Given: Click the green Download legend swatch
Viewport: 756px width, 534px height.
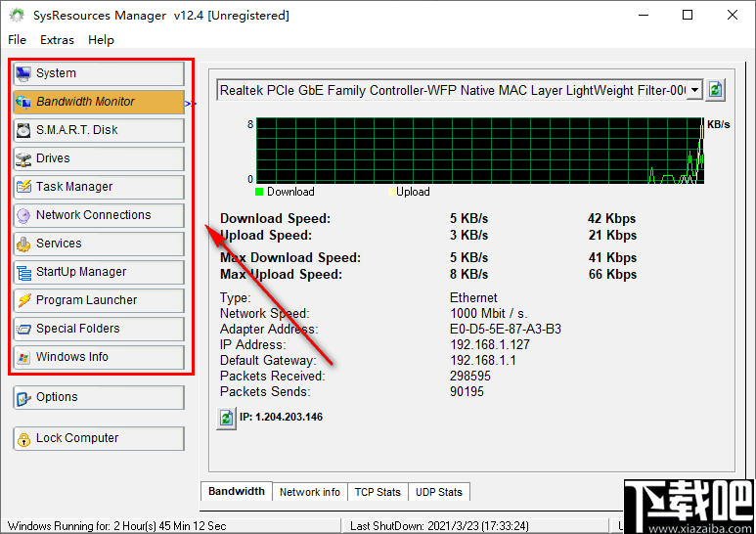Looking at the screenshot, I should point(259,192).
